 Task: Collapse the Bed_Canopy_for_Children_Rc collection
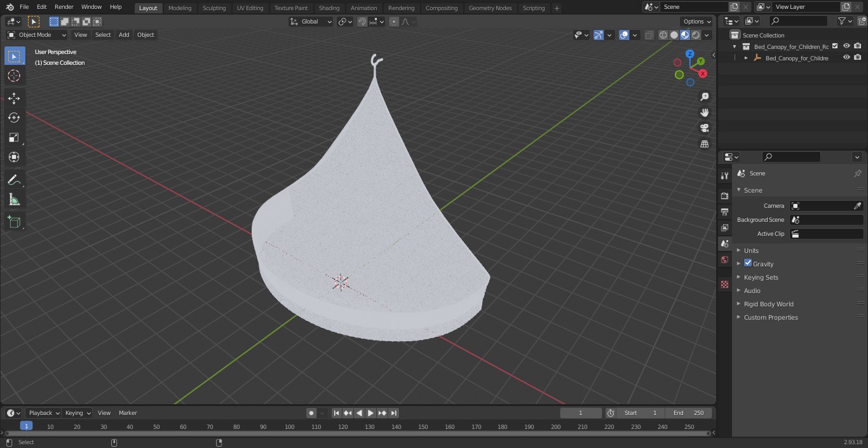tap(735, 46)
